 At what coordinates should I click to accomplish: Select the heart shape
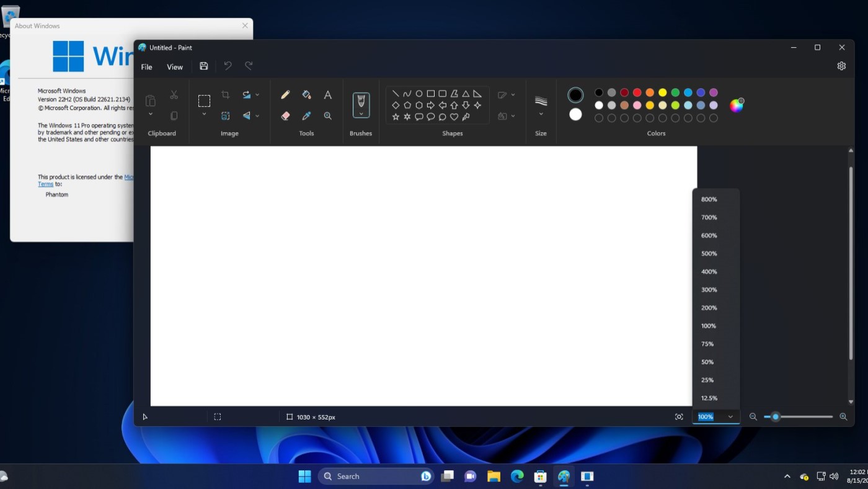[454, 117]
